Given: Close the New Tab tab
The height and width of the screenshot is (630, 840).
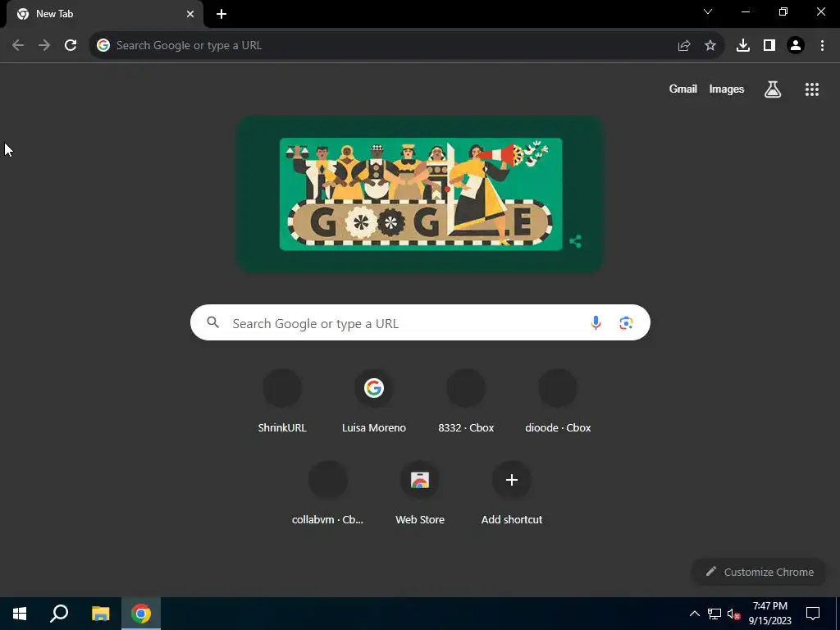Looking at the screenshot, I should (190, 14).
